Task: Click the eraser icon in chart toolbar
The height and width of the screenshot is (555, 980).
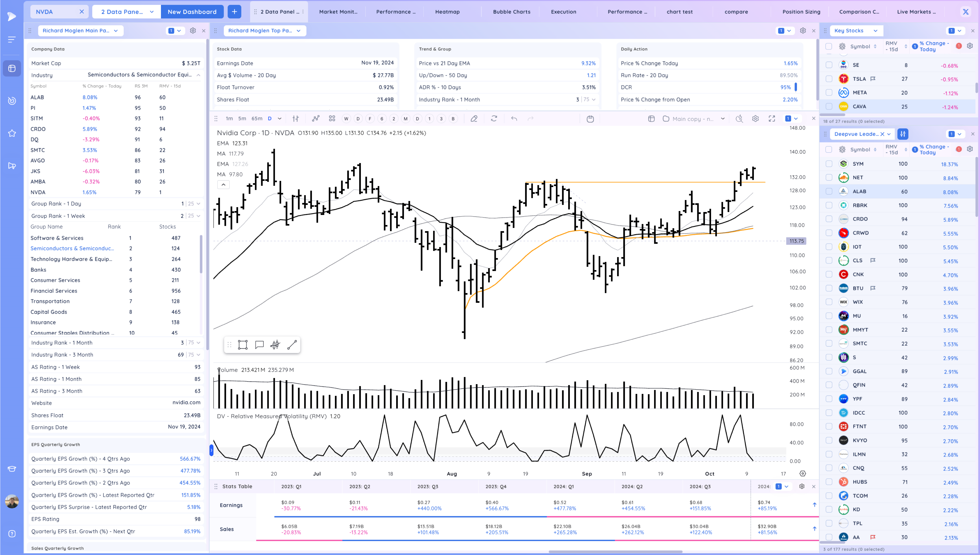Action: point(474,119)
